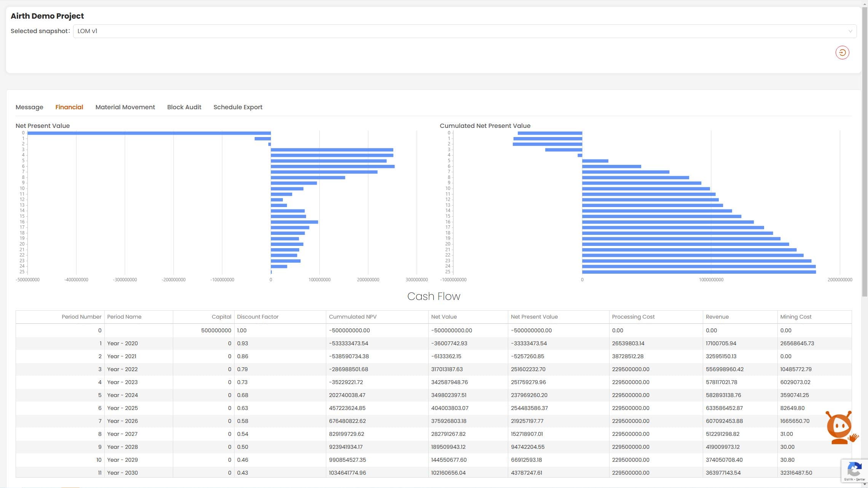The height and width of the screenshot is (488, 868).
Task: Switch to the Message tab
Action: 29,107
